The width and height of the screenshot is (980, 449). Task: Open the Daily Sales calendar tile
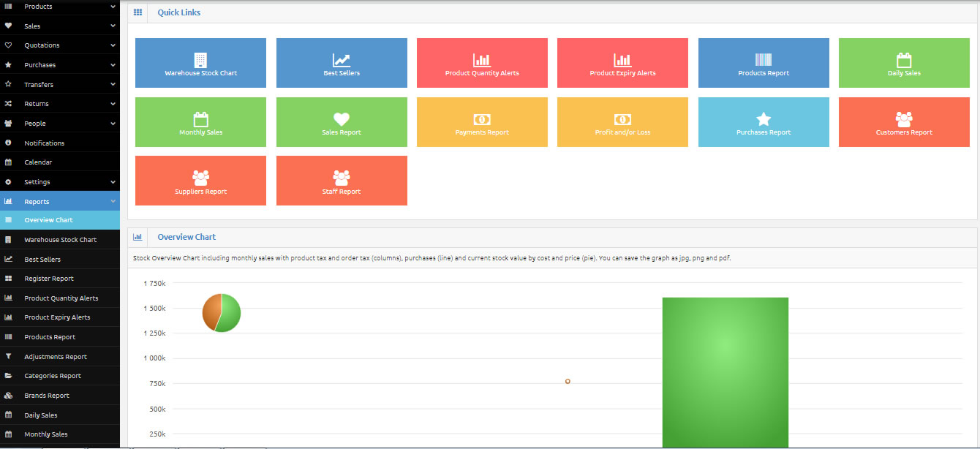click(904, 64)
